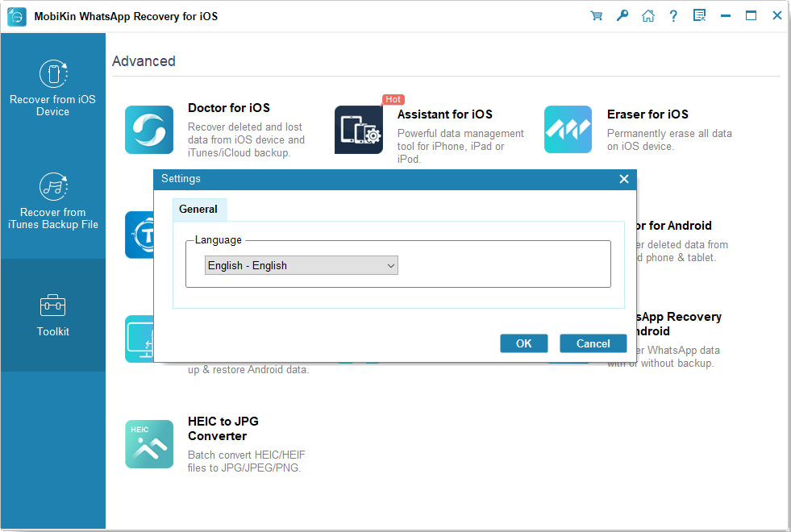This screenshot has width=791, height=532.
Task: Click the partially hidden 'for Android' title
Action: pyautogui.click(x=674, y=226)
